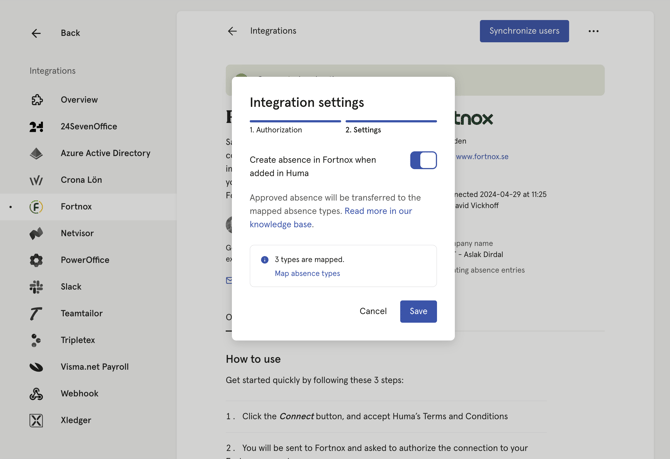The height and width of the screenshot is (459, 670).
Task: Open Overview in the sidebar
Action: (88, 100)
